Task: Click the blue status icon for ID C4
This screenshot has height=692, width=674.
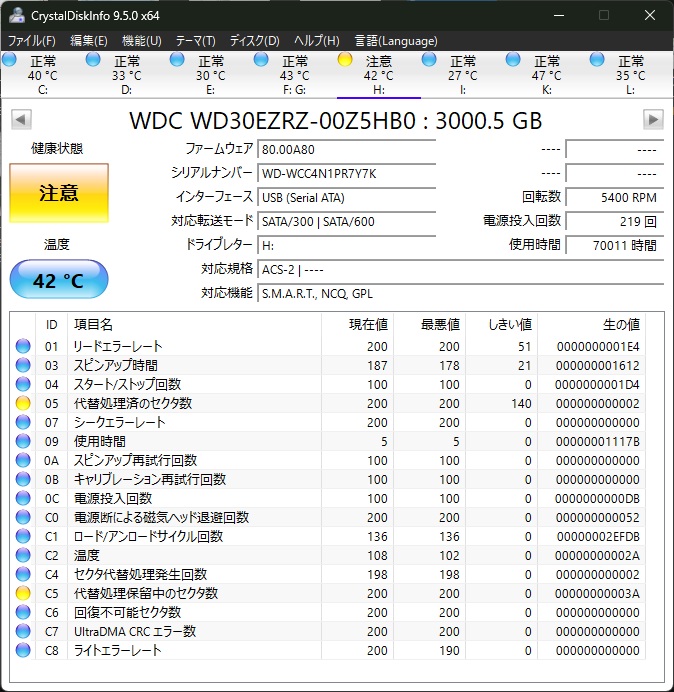Action: click(x=23, y=574)
